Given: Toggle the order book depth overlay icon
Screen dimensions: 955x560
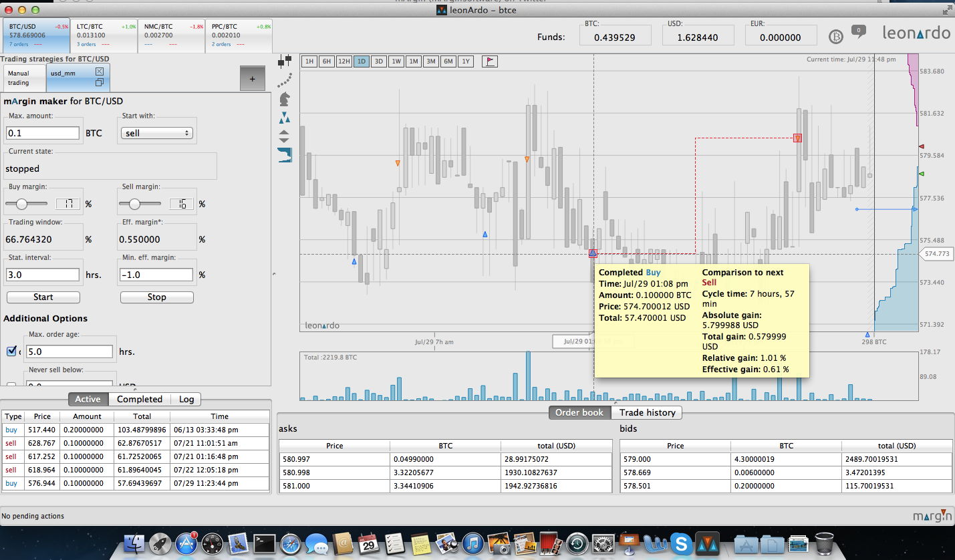Looking at the screenshot, I should point(285,156).
